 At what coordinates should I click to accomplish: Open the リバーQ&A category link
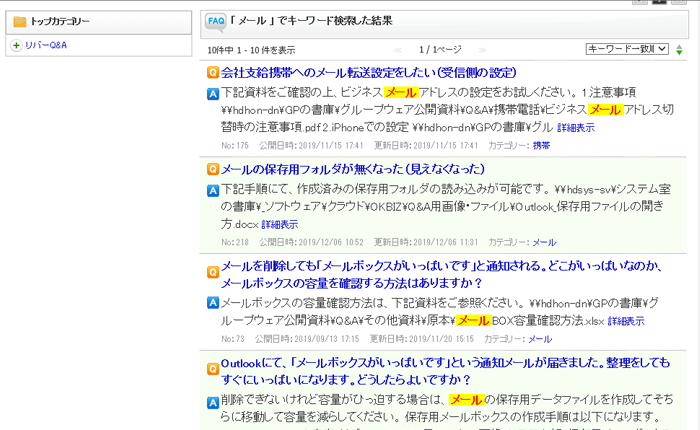[x=46, y=45]
